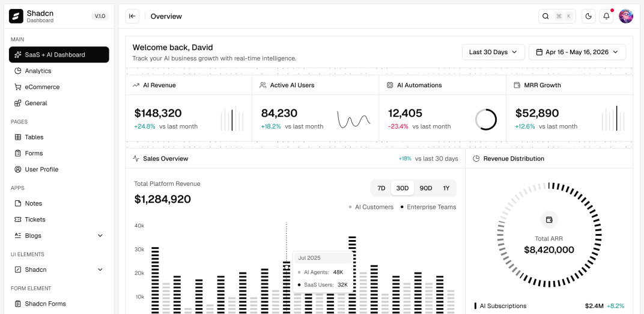Click the MRR Growth mini bar chart
Image resolution: width=644 pixels, height=314 pixels.
click(x=613, y=119)
